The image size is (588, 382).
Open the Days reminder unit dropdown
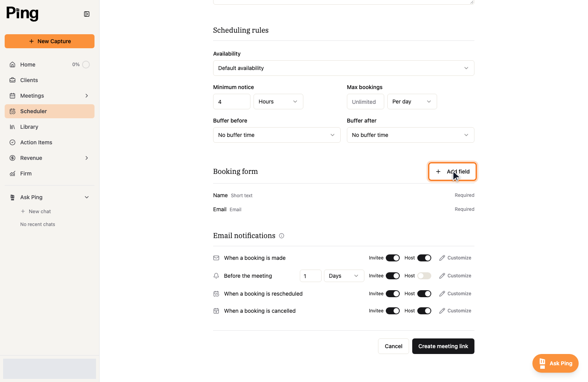tap(344, 276)
